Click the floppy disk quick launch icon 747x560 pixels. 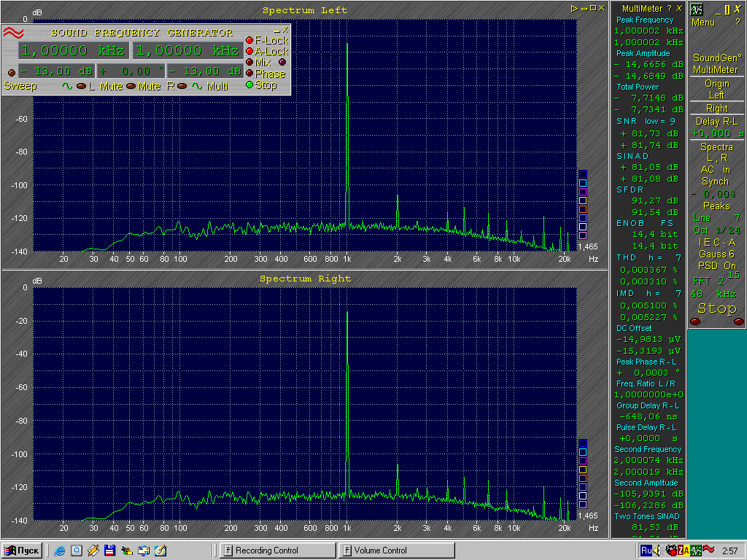109,551
